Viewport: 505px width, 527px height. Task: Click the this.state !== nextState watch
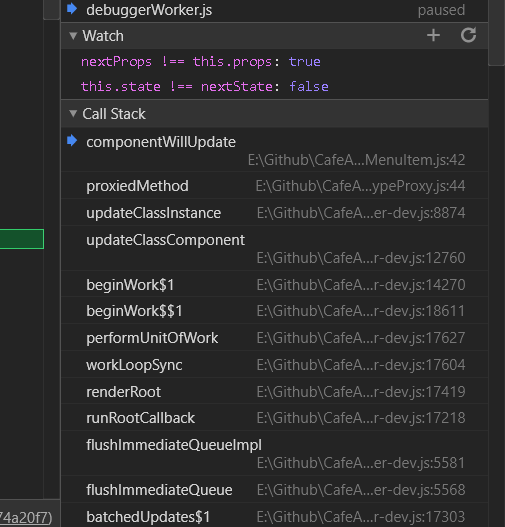click(204, 87)
